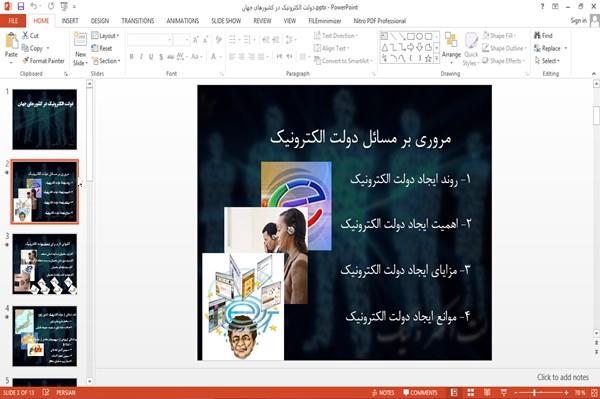
Task: Expand the font name combo box
Action: (x=169, y=39)
